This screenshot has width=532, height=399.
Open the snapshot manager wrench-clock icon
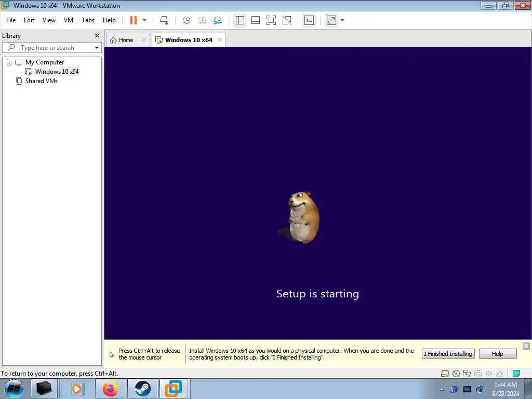[218, 20]
